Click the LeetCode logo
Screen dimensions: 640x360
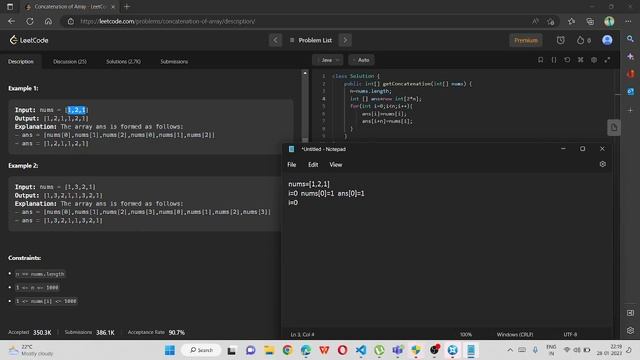pos(29,40)
